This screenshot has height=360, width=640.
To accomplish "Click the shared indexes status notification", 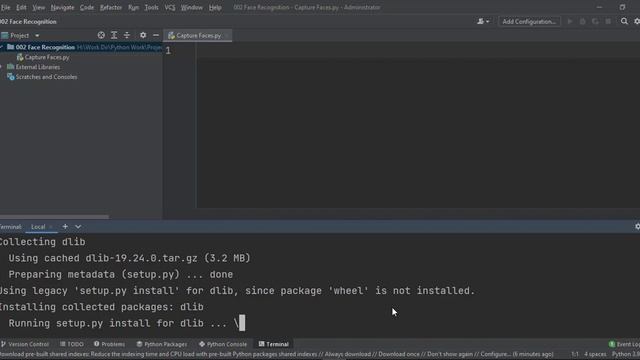I will click(x=276, y=354).
